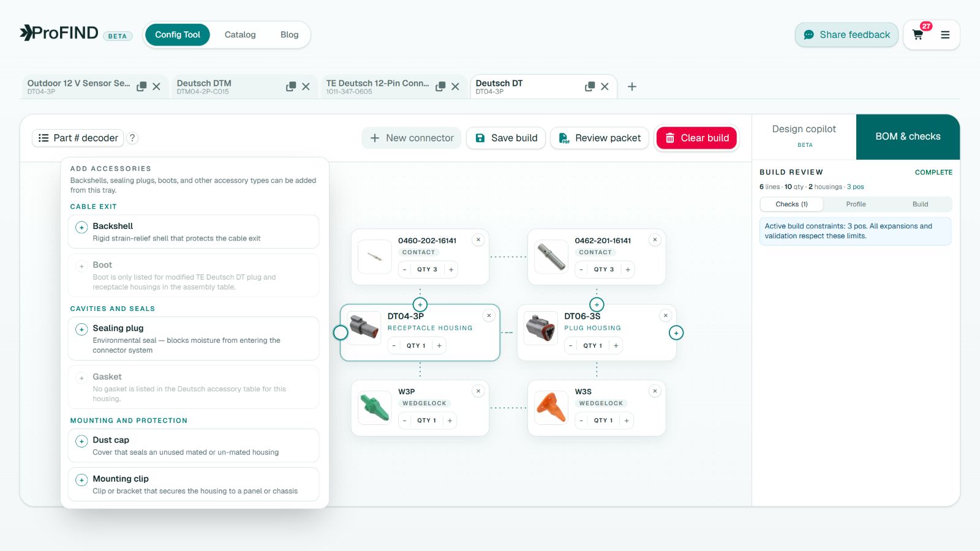Viewport: 980px width, 551px height.
Task: Open Review packet
Action: tap(600, 138)
